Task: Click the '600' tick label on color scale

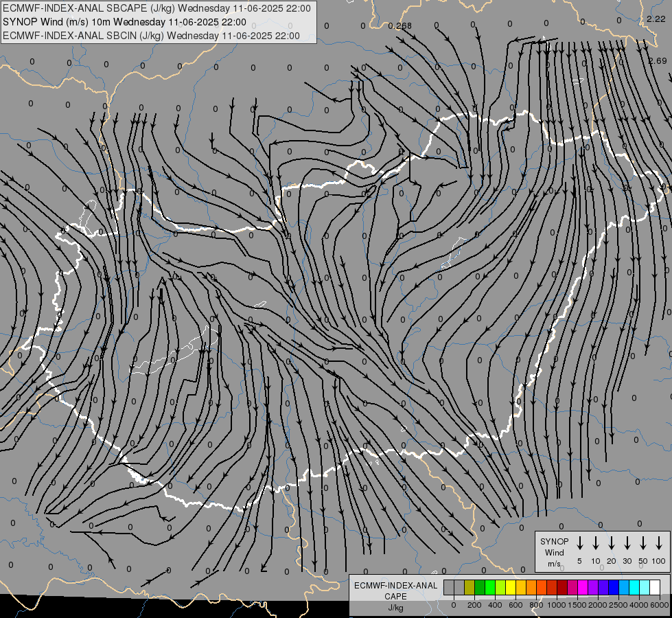Action: 515,605
